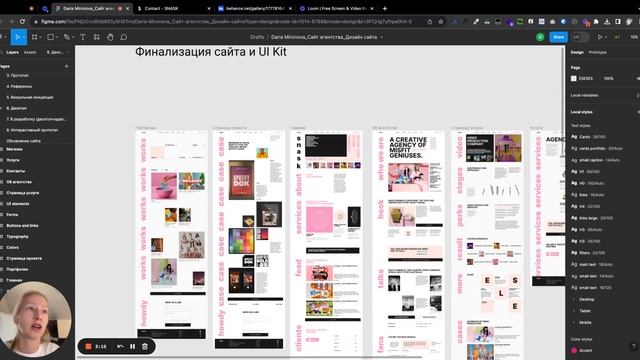Add a new page with plus icon
The height and width of the screenshot is (360, 640).
coord(67,66)
